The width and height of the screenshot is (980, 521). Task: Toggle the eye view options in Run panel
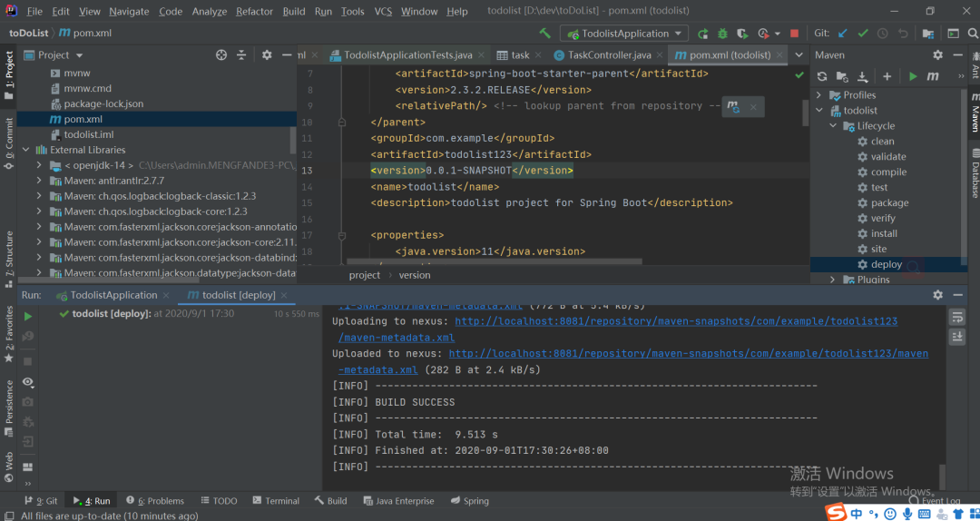point(28,382)
